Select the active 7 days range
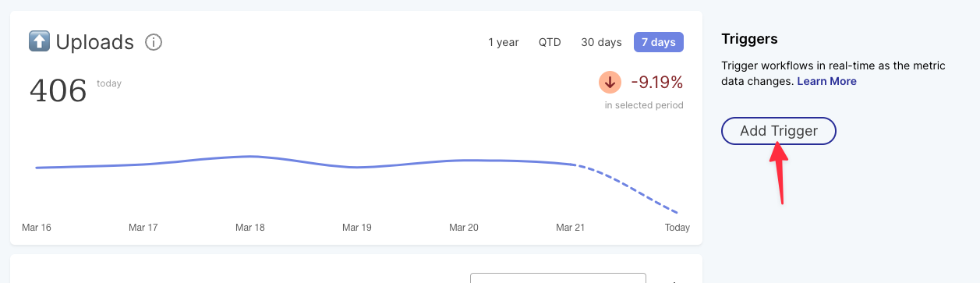 [659, 42]
